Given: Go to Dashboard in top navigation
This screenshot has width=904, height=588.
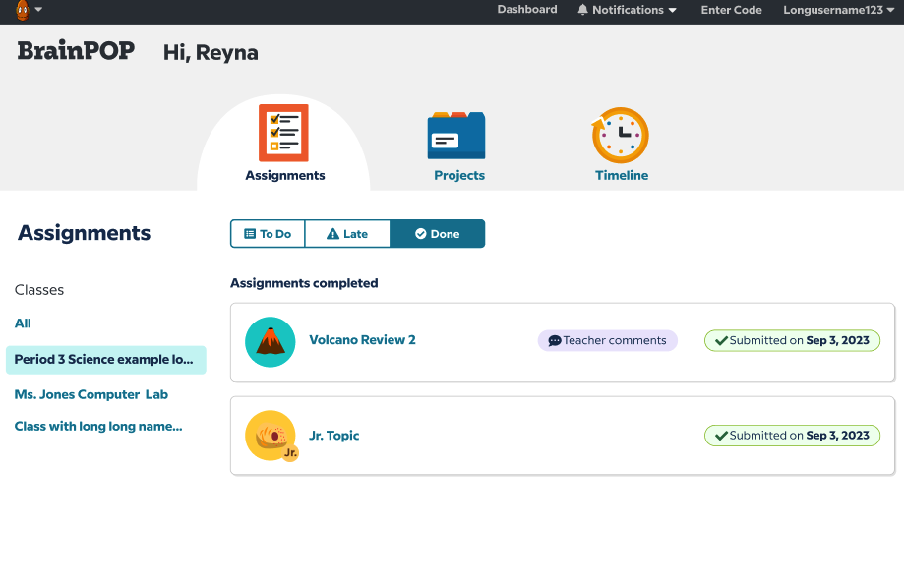Looking at the screenshot, I should pos(526,10).
